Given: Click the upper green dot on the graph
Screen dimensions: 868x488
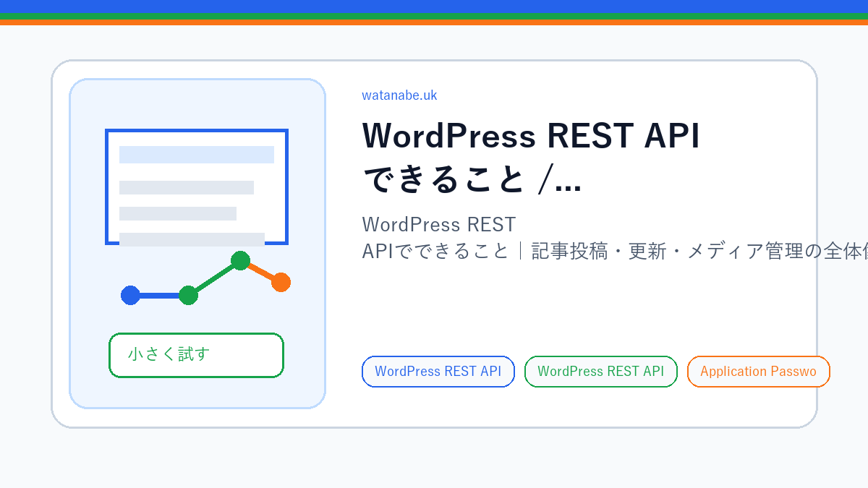Looking at the screenshot, I should click(240, 260).
